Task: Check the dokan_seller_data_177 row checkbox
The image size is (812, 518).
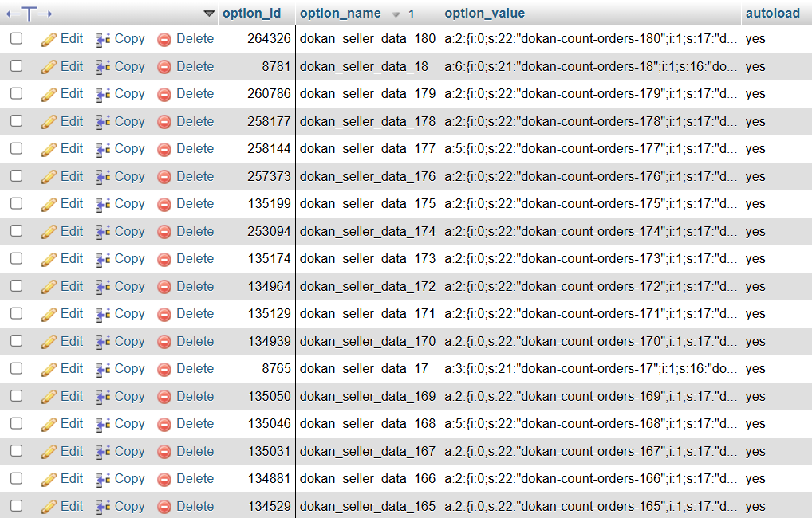Action: (17, 148)
